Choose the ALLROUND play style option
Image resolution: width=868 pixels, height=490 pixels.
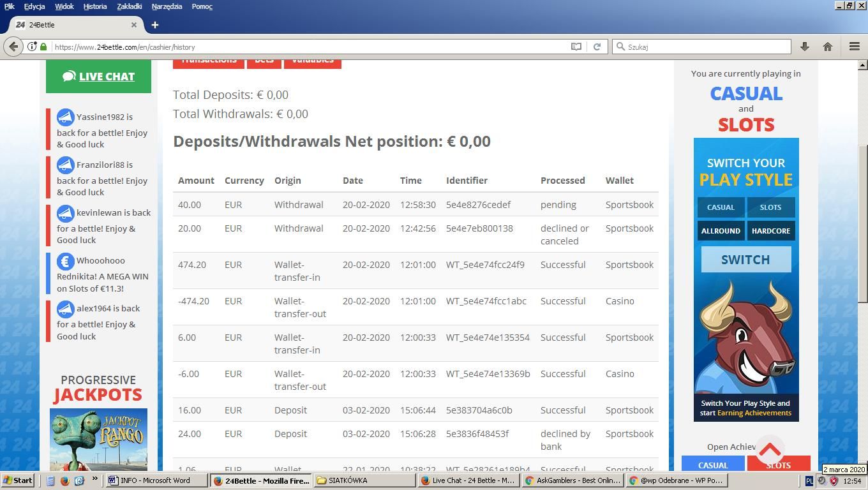click(x=721, y=231)
